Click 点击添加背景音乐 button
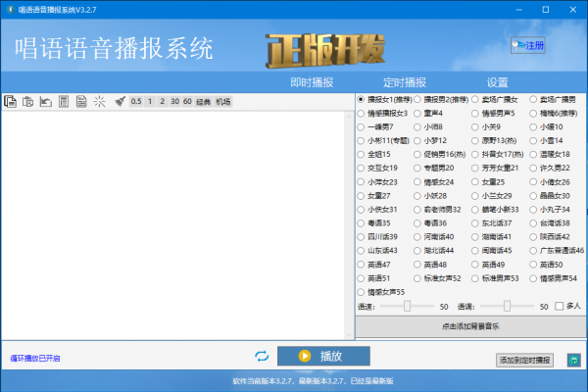The width and height of the screenshot is (588, 392). coord(470,326)
